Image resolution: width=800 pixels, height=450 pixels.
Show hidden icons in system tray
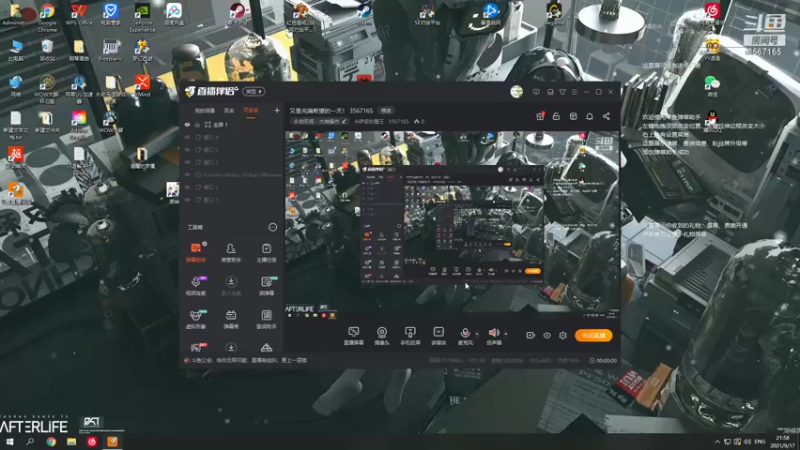717,441
